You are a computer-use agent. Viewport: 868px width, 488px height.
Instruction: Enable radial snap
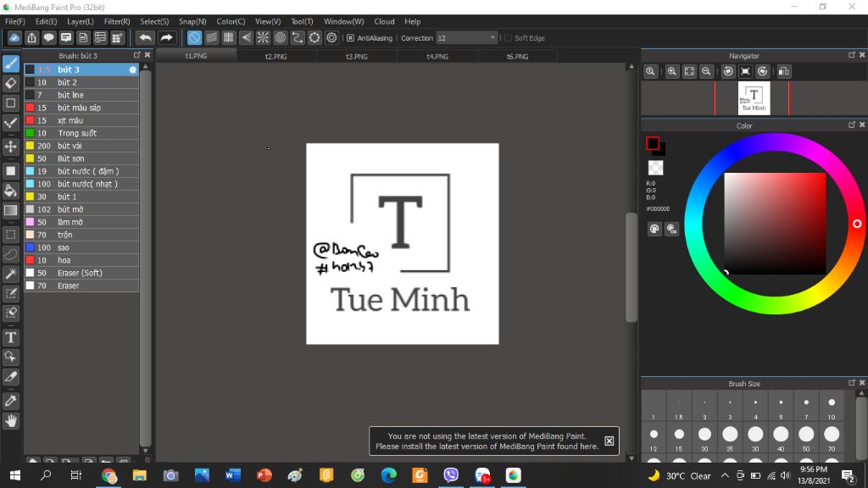tap(263, 37)
